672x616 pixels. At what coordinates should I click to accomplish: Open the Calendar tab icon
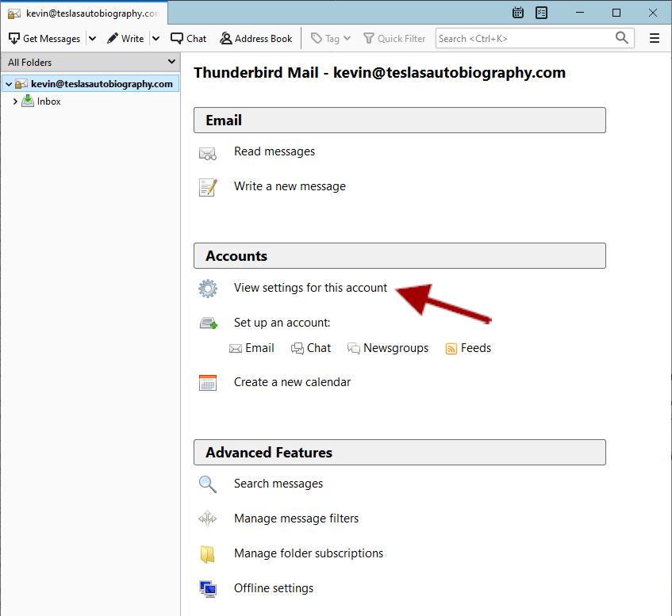518,13
